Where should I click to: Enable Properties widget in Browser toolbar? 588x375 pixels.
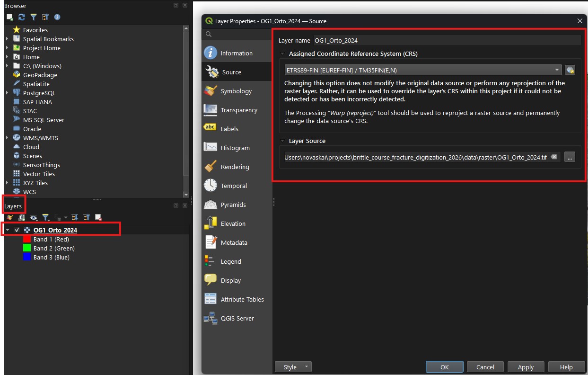point(56,17)
